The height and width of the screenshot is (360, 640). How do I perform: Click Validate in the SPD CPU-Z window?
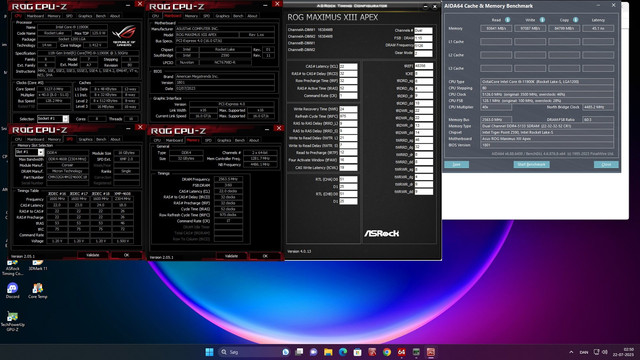click(93, 255)
